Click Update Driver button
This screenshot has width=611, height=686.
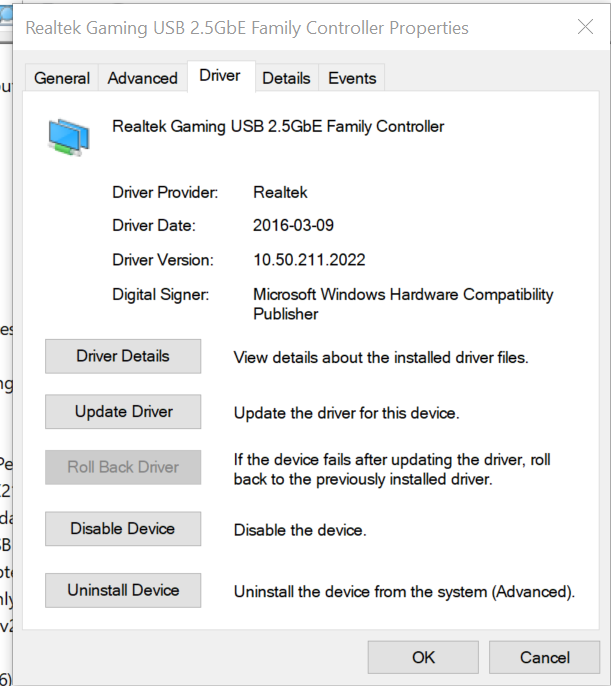pos(123,412)
